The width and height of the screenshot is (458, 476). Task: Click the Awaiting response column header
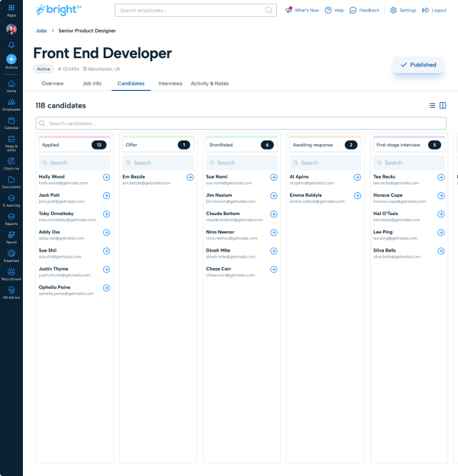325,144
